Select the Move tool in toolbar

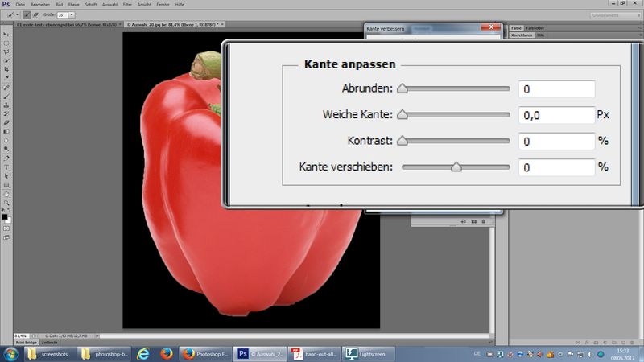(x=6, y=34)
